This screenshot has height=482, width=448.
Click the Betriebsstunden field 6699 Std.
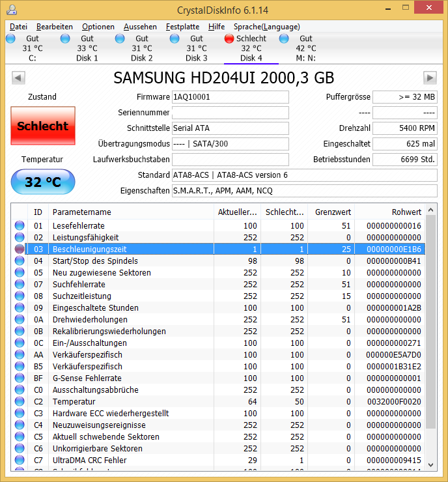click(x=405, y=160)
